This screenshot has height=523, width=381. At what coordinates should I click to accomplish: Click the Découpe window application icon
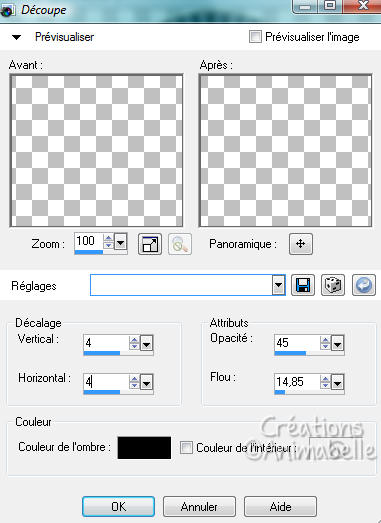click(x=7, y=10)
